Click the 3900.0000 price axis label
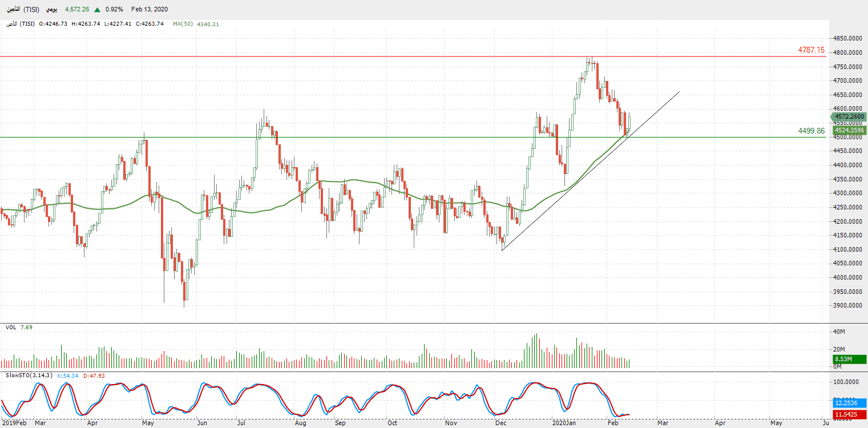The width and height of the screenshot is (868, 428). (x=847, y=305)
